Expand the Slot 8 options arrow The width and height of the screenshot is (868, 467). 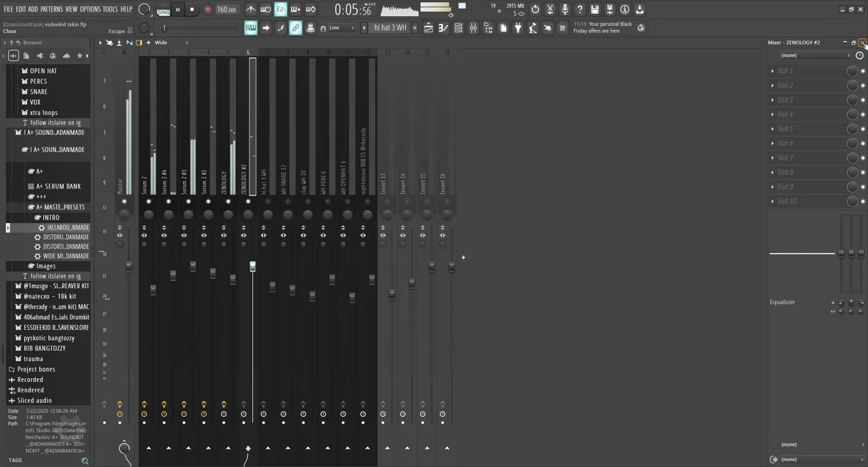pyautogui.click(x=773, y=172)
